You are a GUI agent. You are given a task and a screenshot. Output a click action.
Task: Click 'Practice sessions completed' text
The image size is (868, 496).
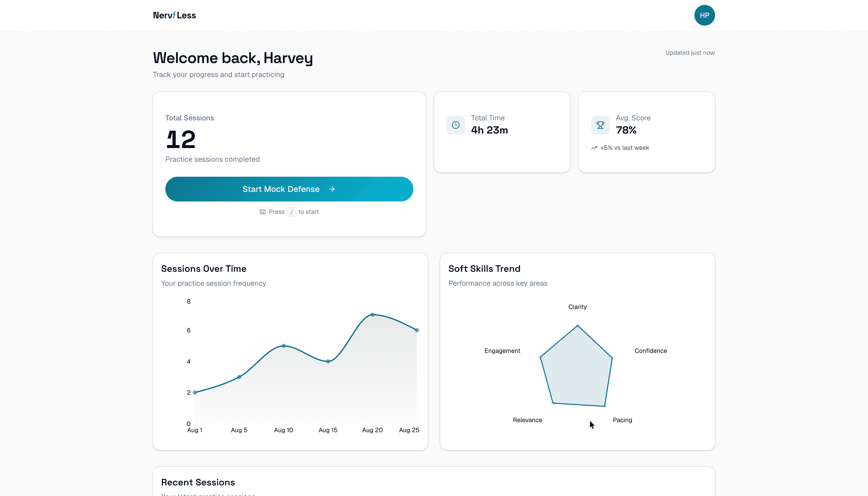(x=212, y=159)
